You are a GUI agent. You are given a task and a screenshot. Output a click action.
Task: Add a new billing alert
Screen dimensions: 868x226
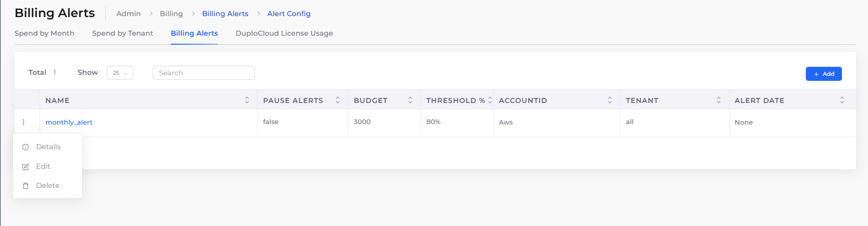[823, 74]
